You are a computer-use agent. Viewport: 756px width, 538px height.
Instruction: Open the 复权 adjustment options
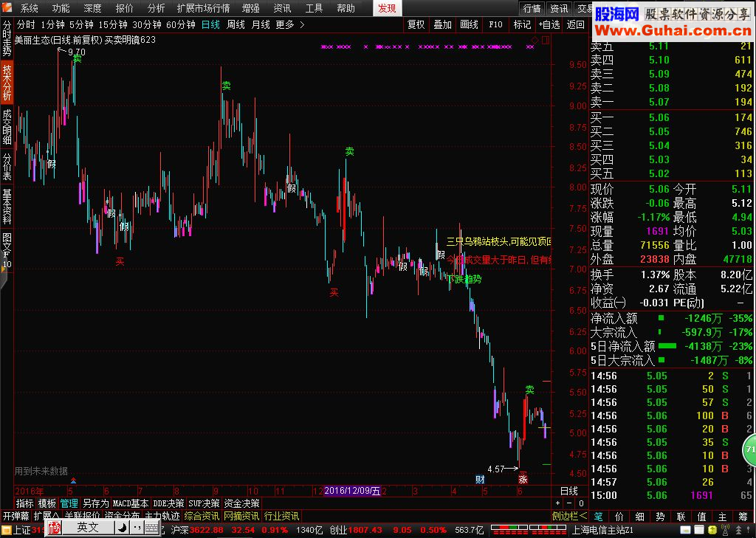tap(416, 24)
